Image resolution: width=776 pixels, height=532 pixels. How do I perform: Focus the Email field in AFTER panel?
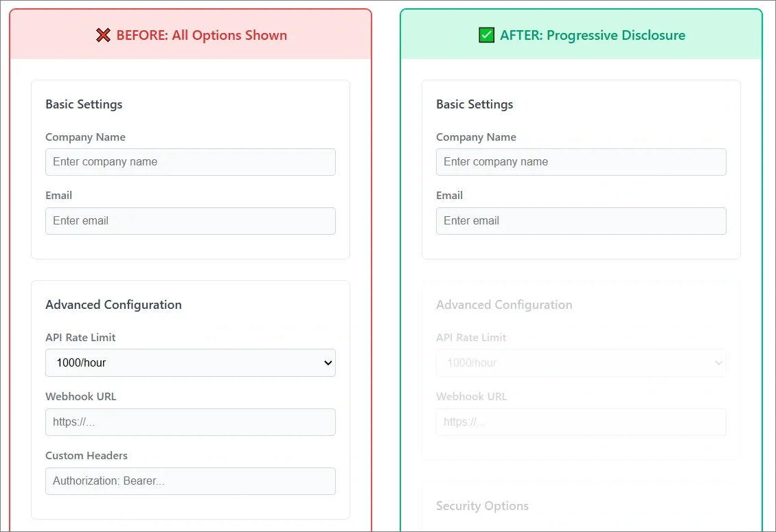[x=581, y=221]
